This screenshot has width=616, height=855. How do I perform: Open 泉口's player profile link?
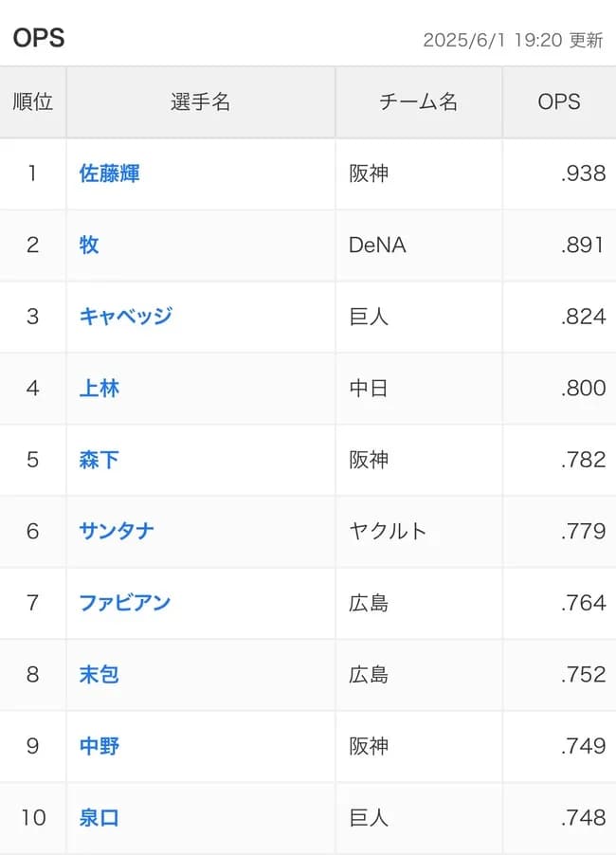[99, 817]
